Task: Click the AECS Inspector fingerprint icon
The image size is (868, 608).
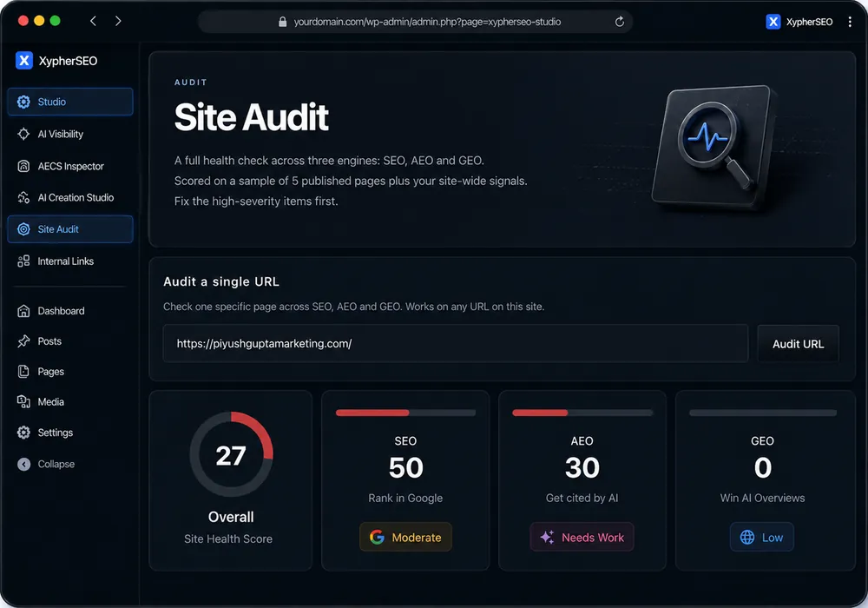Action: (x=23, y=166)
